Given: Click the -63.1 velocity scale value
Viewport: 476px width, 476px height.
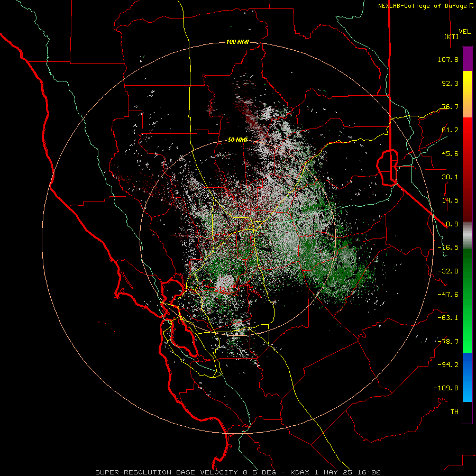Looking at the screenshot, I should 448,318.
